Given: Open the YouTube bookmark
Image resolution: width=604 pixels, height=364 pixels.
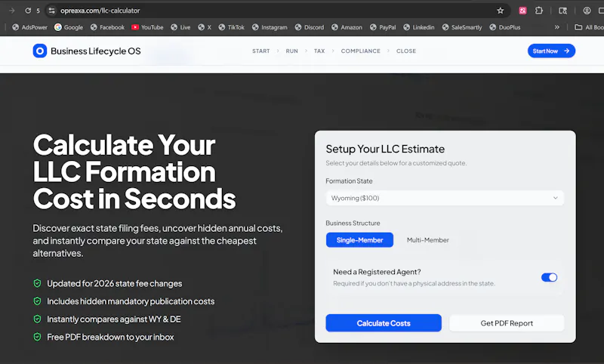Looking at the screenshot, I should pyautogui.click(x=147, y=27).
